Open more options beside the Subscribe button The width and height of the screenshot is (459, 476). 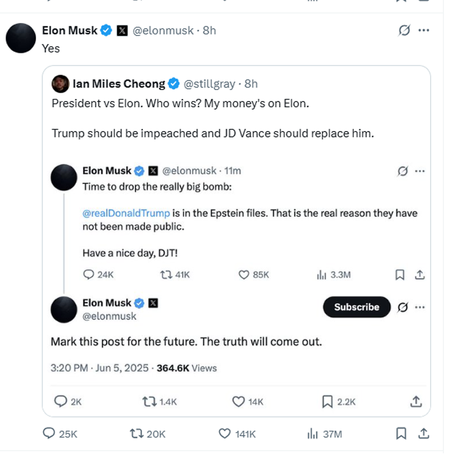click(420, 307)
